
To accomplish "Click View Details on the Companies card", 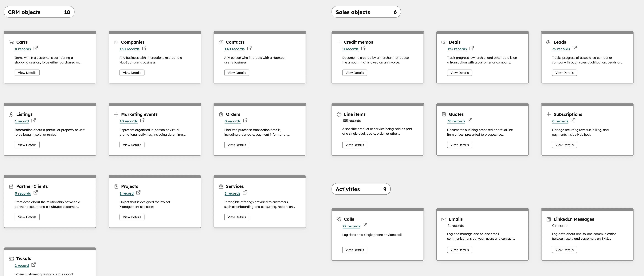I will (x=132, y=73).
